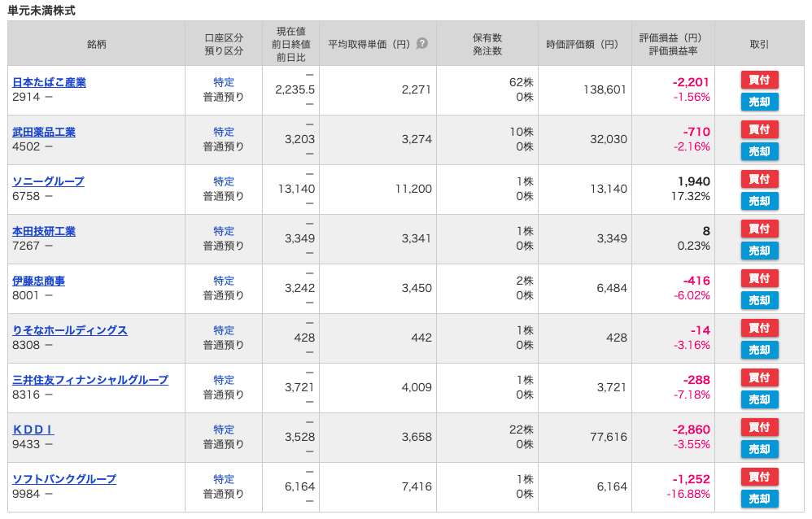Click 売却 for 日本たばこ産業
This screenshot has width=812, height=519.
(x=759, y=102)
